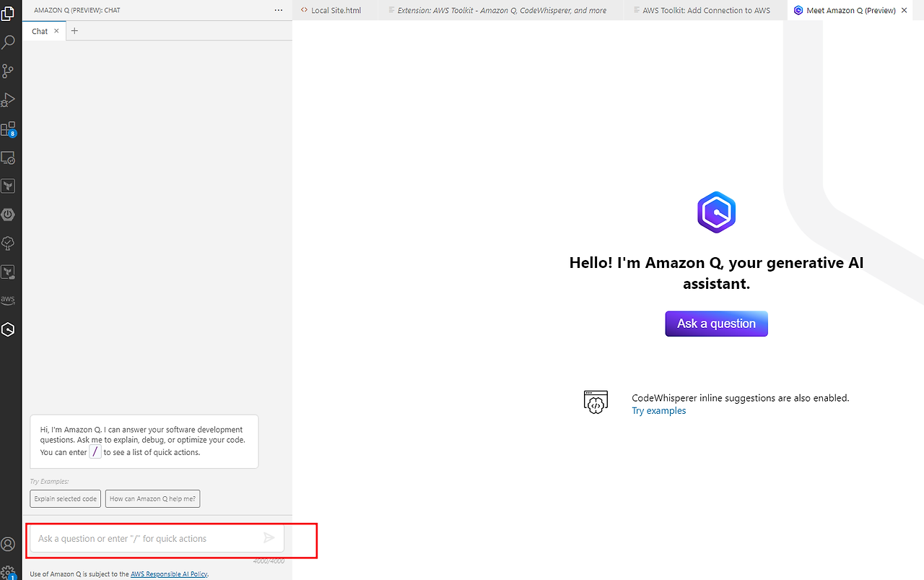Add a new chat tab with plus

click(x=74, y=31)
